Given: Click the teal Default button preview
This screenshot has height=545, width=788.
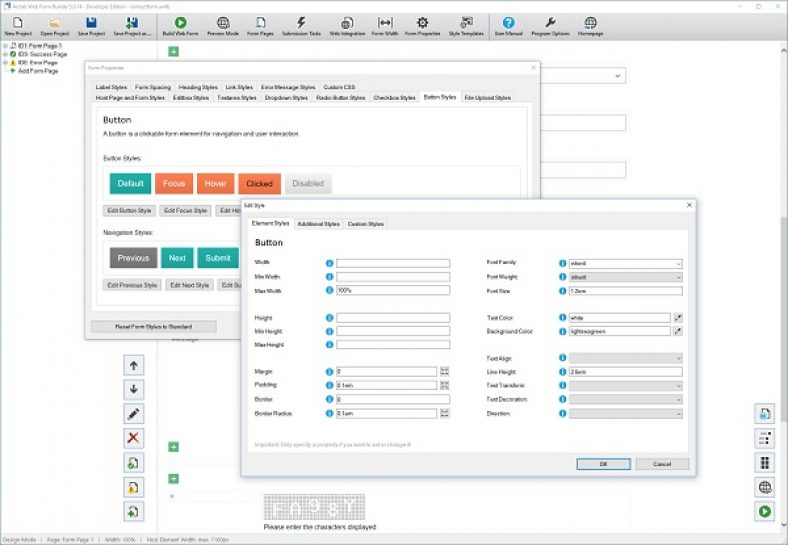Looking at the screenshot, I should pos(131,184).
